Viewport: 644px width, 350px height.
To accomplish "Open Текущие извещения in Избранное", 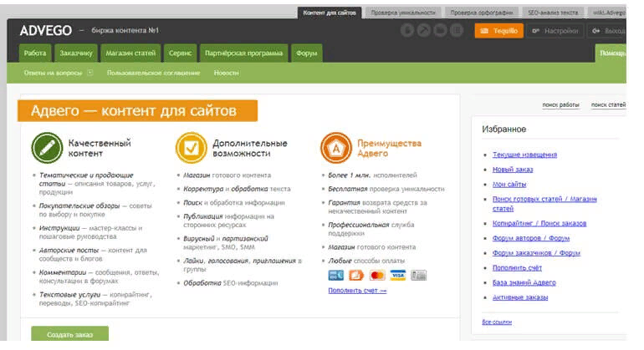I will pyautogui.click(x=524, y=155).
